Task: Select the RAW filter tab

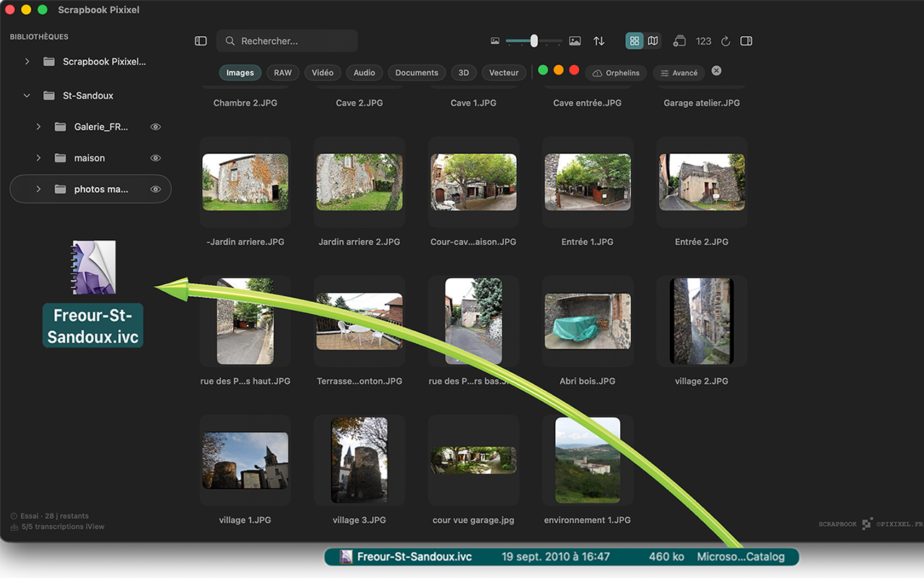Action: [283, 72]
